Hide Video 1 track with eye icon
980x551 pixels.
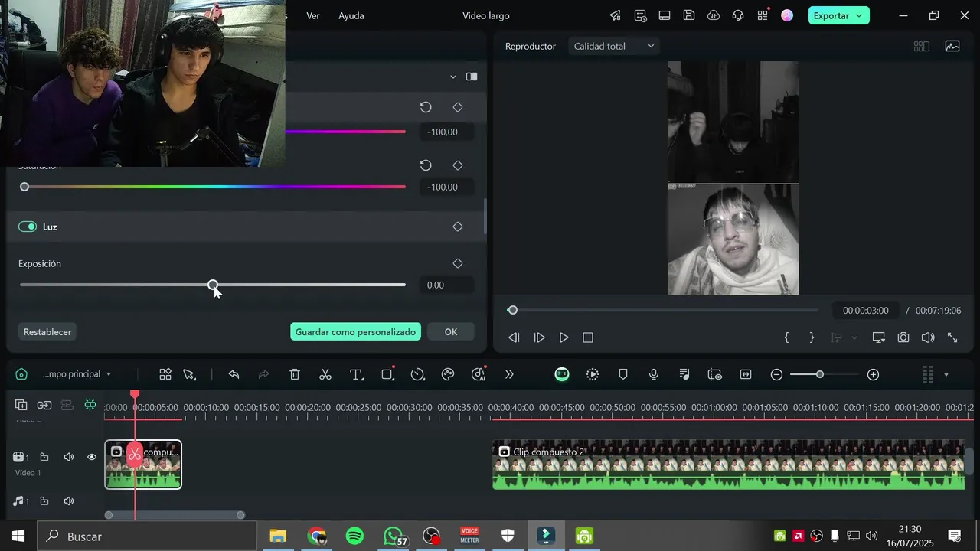(92, 457)
